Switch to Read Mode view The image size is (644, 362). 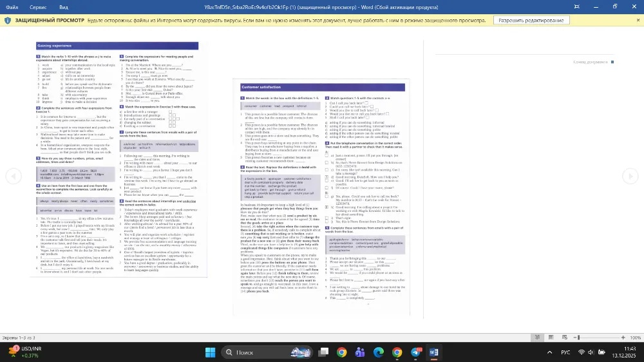(536, 338)
